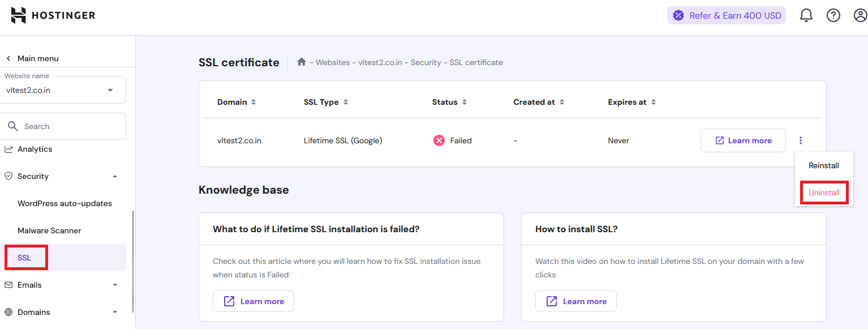Open the notifications bell
The image size is (868, 329).
click(x=806, y=15)
